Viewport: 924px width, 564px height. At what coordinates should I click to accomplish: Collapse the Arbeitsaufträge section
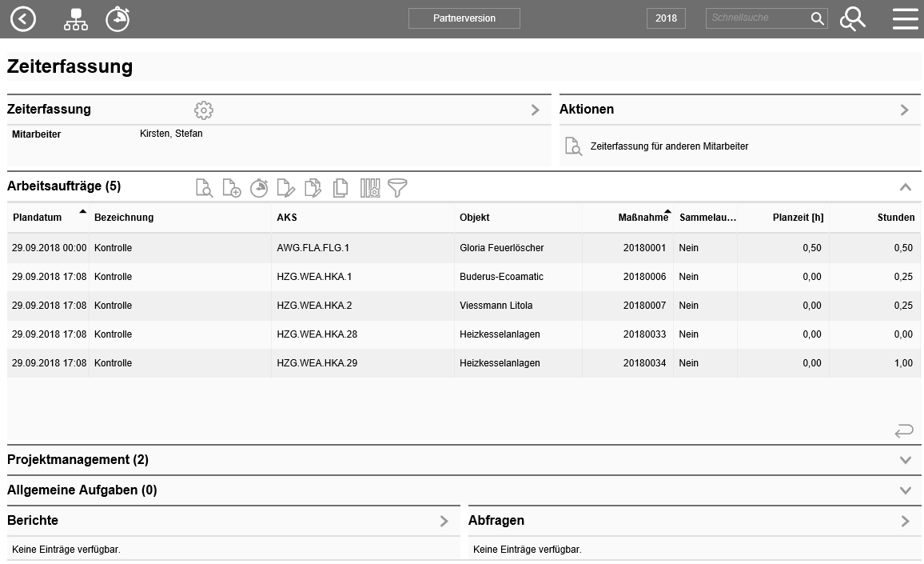click(905, 187)
